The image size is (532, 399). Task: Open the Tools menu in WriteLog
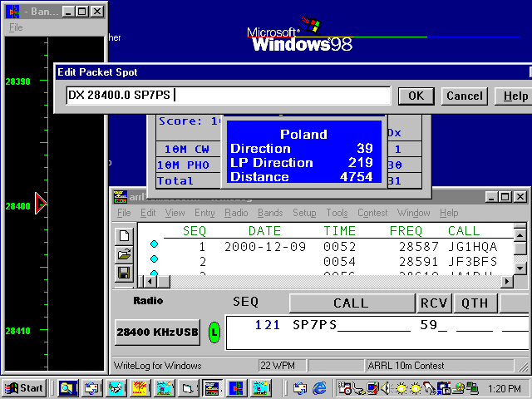337,213
